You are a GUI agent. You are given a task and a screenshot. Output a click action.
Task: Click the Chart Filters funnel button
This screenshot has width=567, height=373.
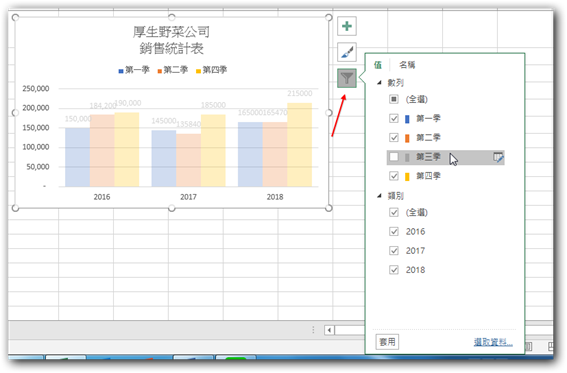click(x=347, y=78)
